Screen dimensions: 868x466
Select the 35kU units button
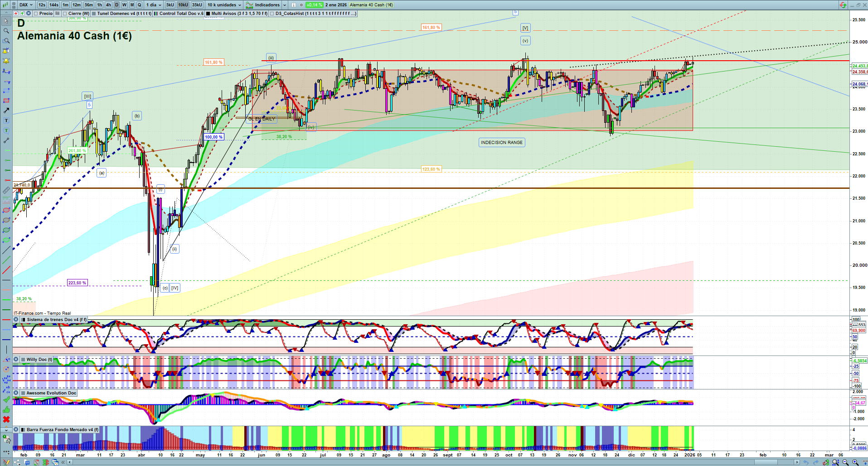pyautogui.click(x=197, y=5)
